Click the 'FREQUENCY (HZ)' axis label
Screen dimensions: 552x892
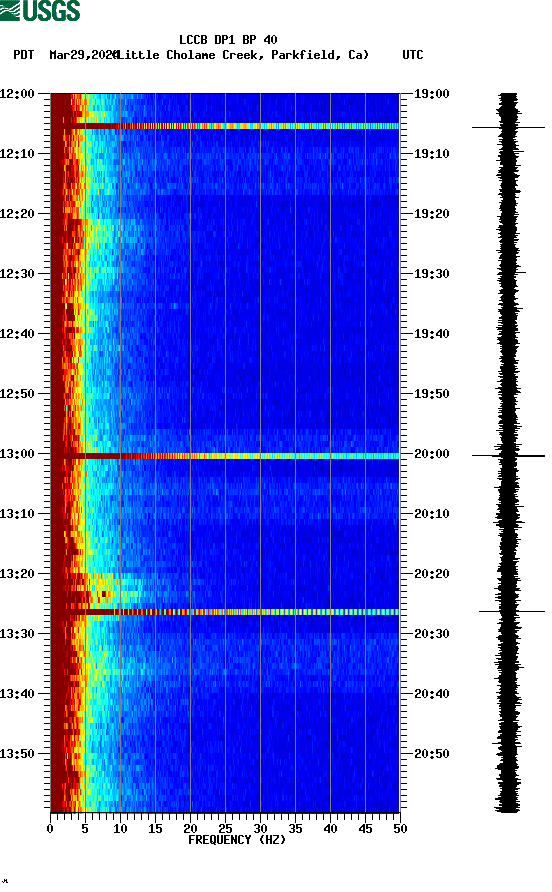[x=237, y=840]
